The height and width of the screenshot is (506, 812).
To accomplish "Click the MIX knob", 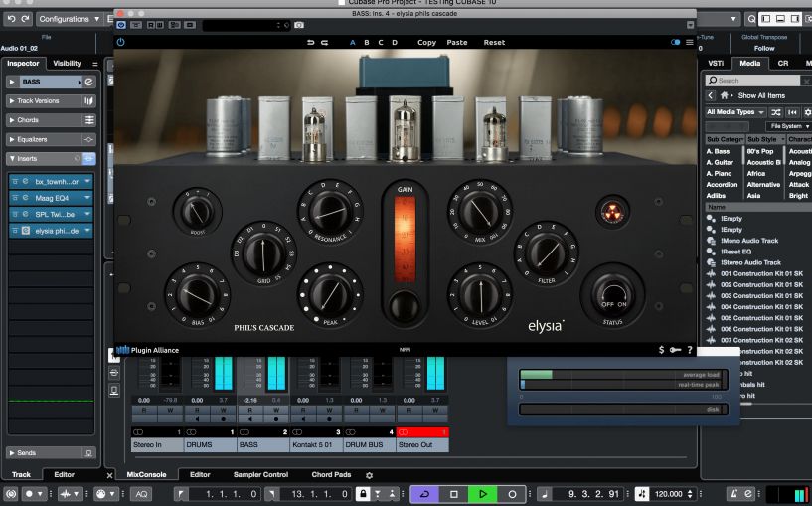I will [480, 212].
